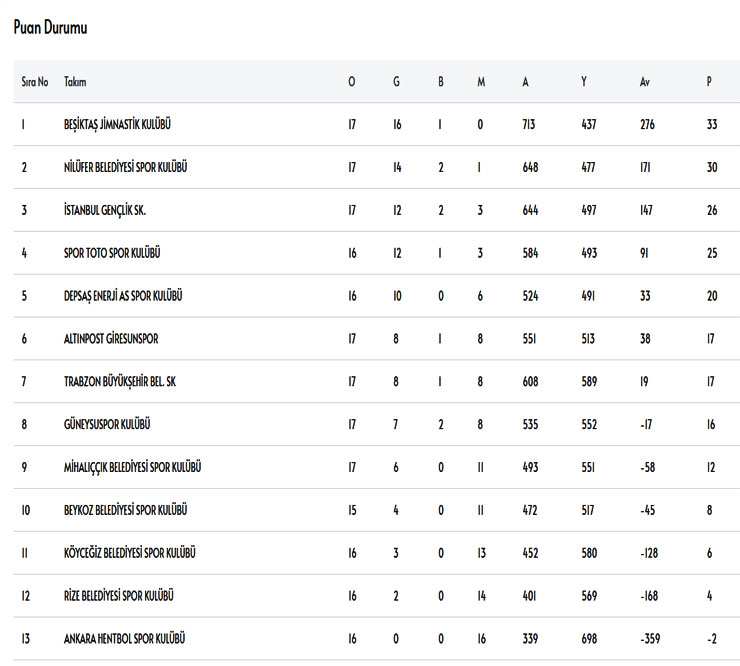Click the Av goal difference column header
740x666 pixels.
click(645, 82)
